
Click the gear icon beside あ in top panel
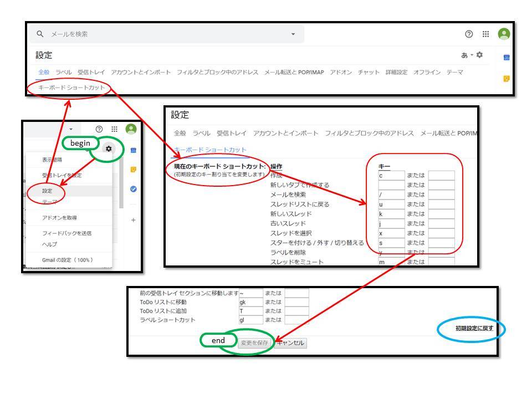coord(479,55)
